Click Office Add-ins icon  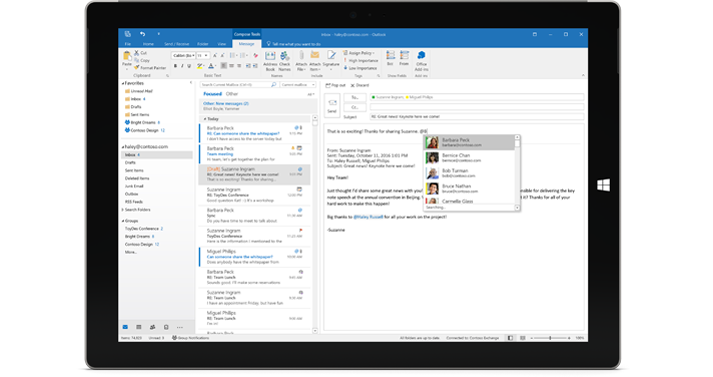[421, 55]
